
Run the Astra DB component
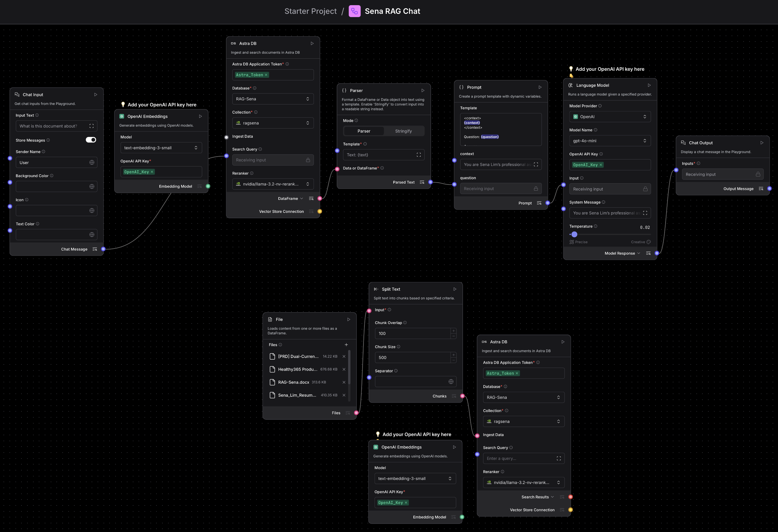pyautogui.click(x=312, y=43)
